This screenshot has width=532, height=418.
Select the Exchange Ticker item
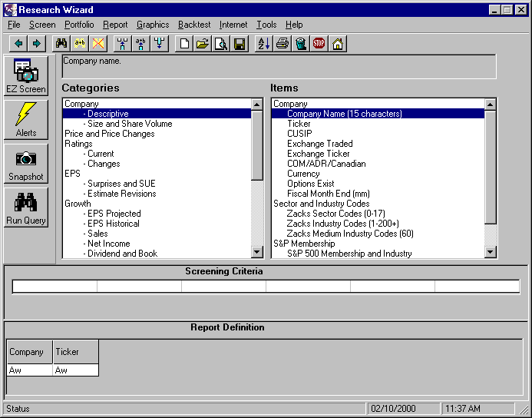378,154
